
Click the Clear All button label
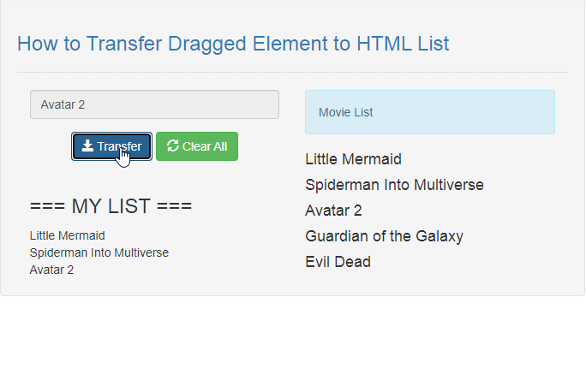pyautogui.click(x=205, y=146)
